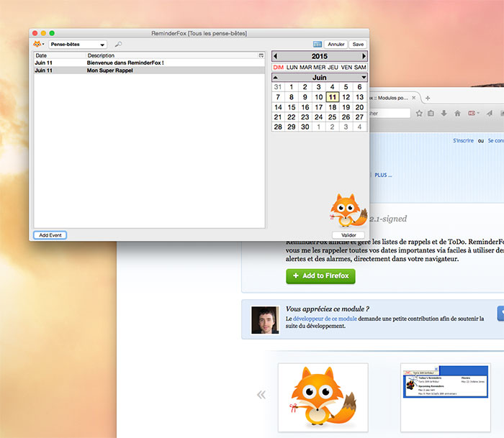Click the 2015 year label in the calendar
Screen dimensions: 504x438
319,56
